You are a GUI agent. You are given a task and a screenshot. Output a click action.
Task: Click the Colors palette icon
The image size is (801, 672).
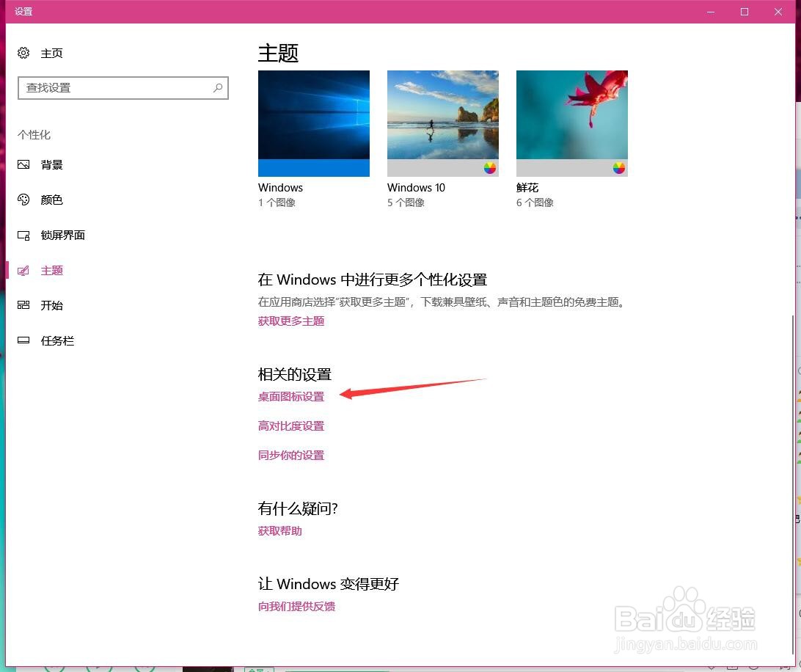(23, 200)
